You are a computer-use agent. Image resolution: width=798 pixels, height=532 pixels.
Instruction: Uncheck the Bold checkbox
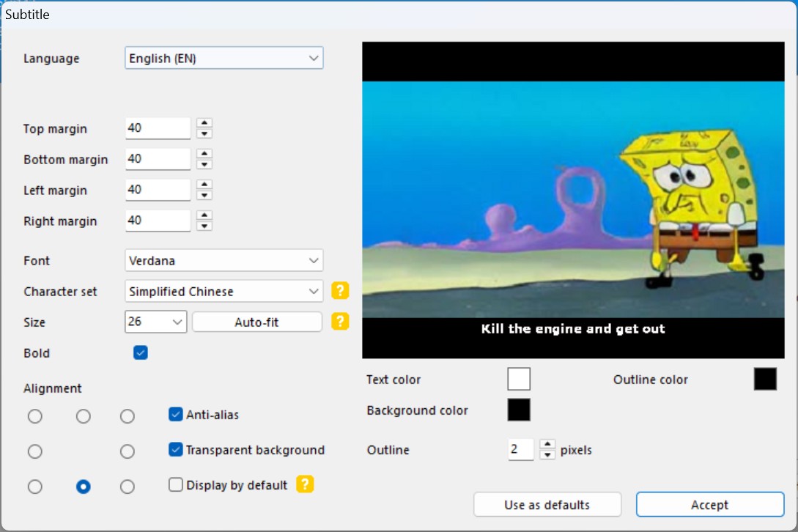141,352
